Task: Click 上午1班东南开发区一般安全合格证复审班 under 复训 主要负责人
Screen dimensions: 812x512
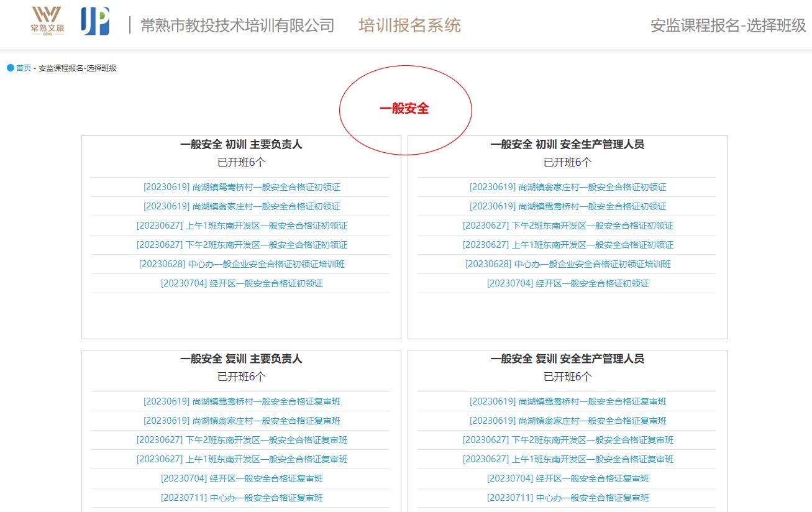Action: 242,459
